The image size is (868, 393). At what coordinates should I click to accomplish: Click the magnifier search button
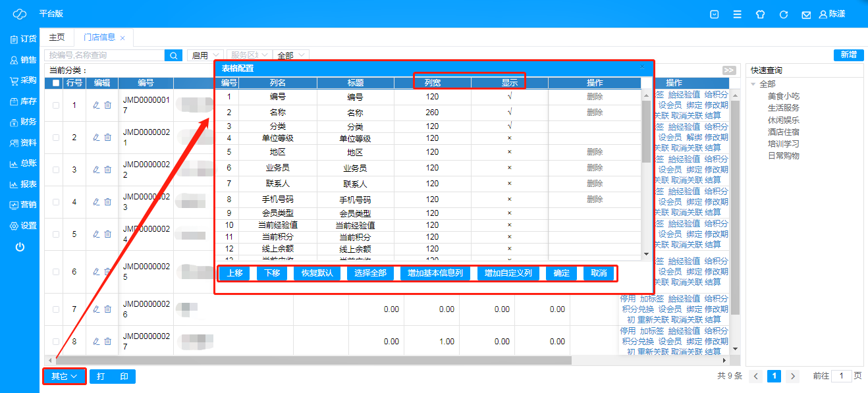173,55
